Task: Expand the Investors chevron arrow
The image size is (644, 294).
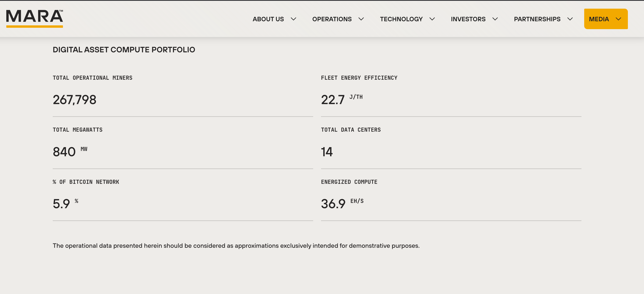Action: (495, 19)
